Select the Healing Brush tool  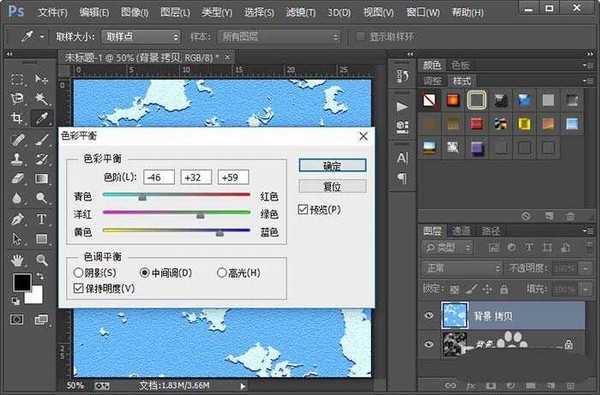point(17,139)
